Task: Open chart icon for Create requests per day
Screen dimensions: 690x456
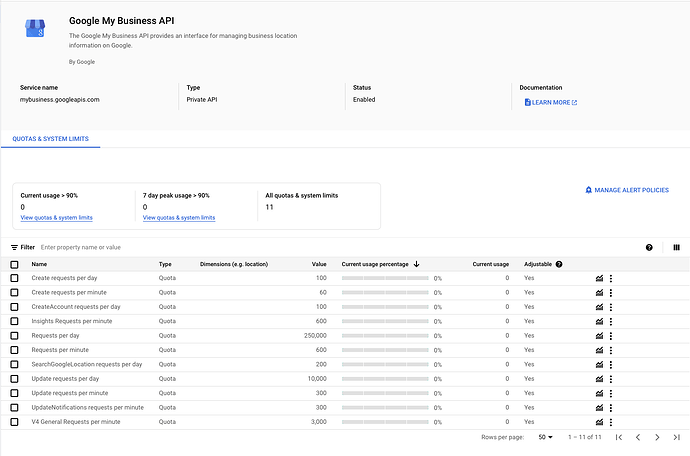Action: point(600,278)
